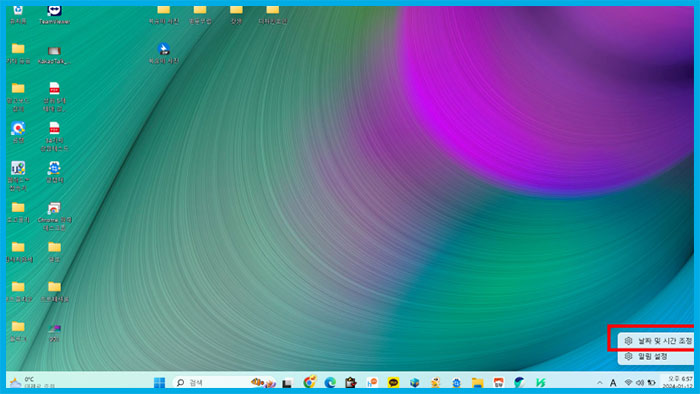Click the battery status tray icon

click(652, 383)
